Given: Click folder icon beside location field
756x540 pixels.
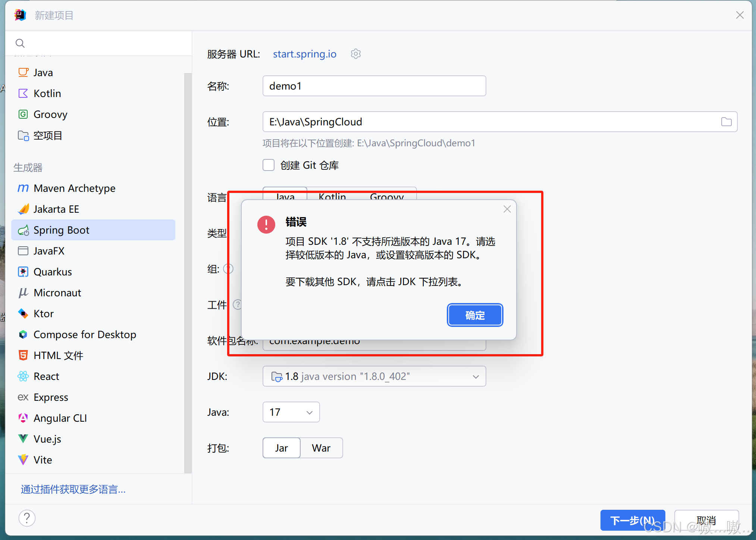Looking at the screenshot, I should [726, 122].
